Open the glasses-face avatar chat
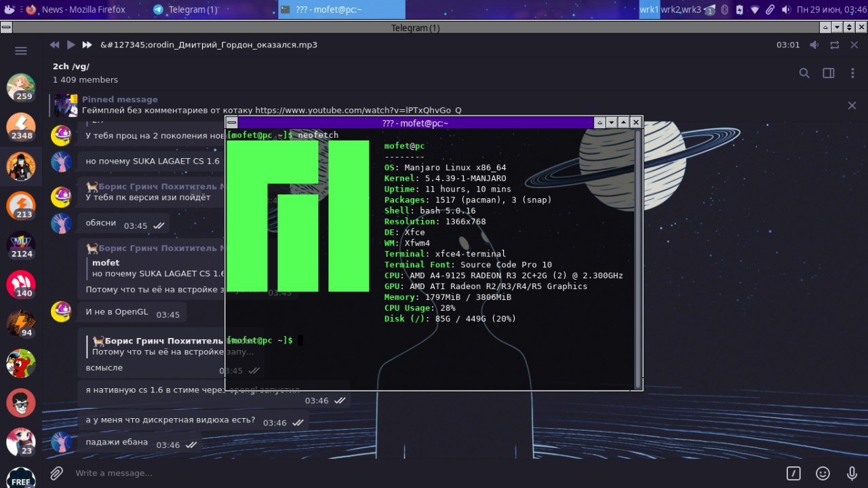 tap(21, 402)
